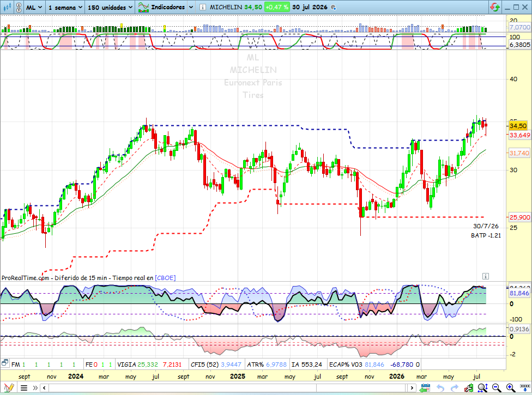Image resolution: width=532 pixels, height=395 pixels.
Task: Open the '1 semana' timeframe dropdown
Action: click(65, 7)
